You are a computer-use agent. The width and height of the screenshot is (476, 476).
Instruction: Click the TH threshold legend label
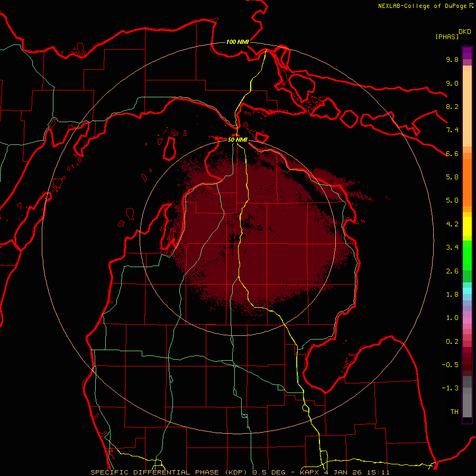454,412
